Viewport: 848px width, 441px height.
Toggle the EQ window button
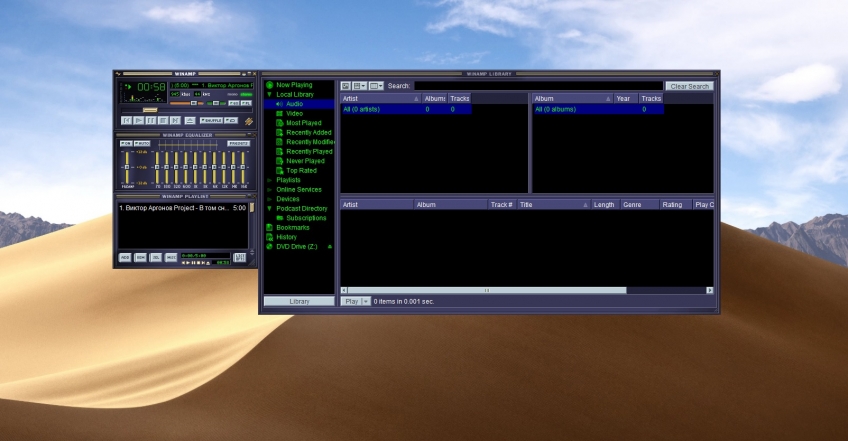234,103
